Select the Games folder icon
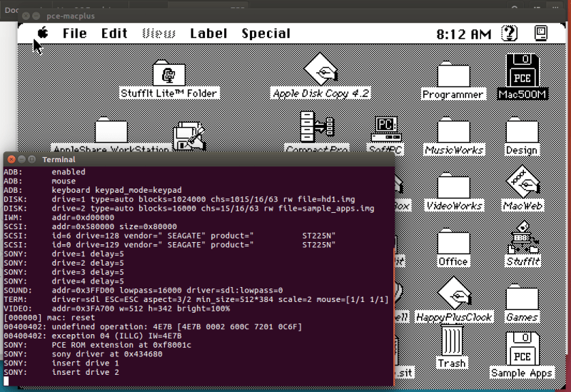Screen dimensions: 571x392 click(522, 297)
